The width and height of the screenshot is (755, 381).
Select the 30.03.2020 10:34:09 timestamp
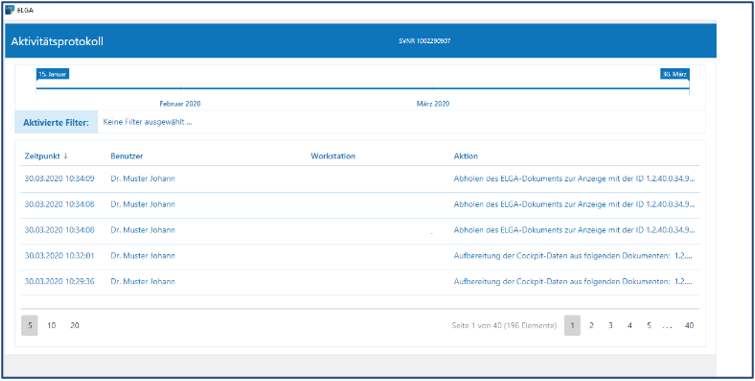click(x=59, y=178)
